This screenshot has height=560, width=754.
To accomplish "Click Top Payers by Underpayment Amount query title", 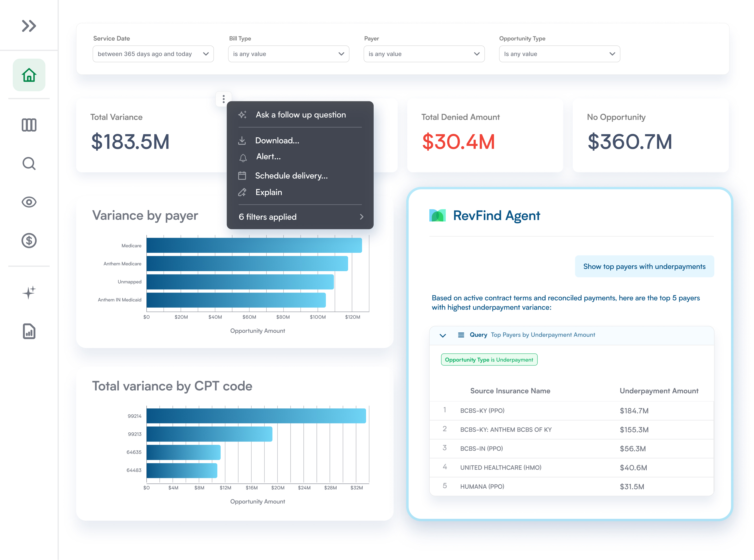I will coord(543,335).
